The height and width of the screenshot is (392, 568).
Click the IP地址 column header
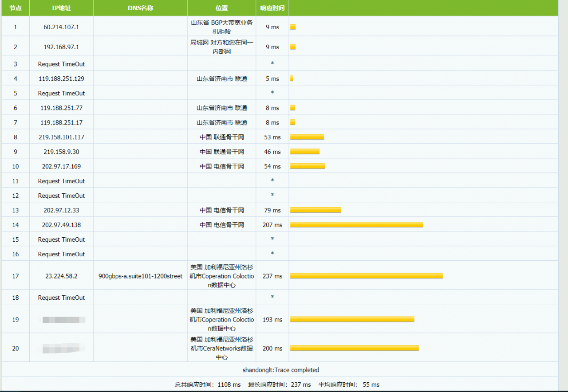pos(61,8)
